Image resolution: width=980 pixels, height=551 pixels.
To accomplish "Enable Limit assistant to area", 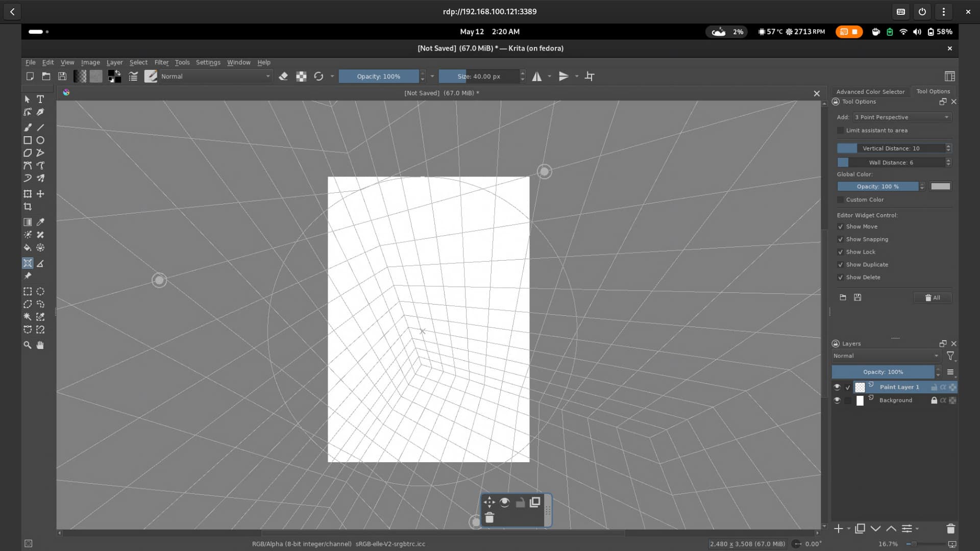I will coord(840,131).
